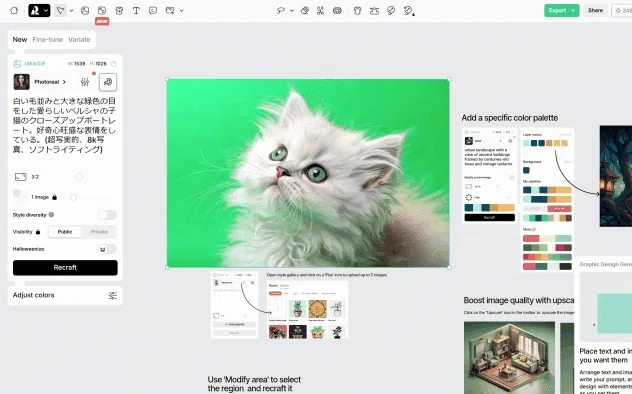Open the tool marked with NEW badge
The width and height of the screenshot is (632, 394).
102,10
